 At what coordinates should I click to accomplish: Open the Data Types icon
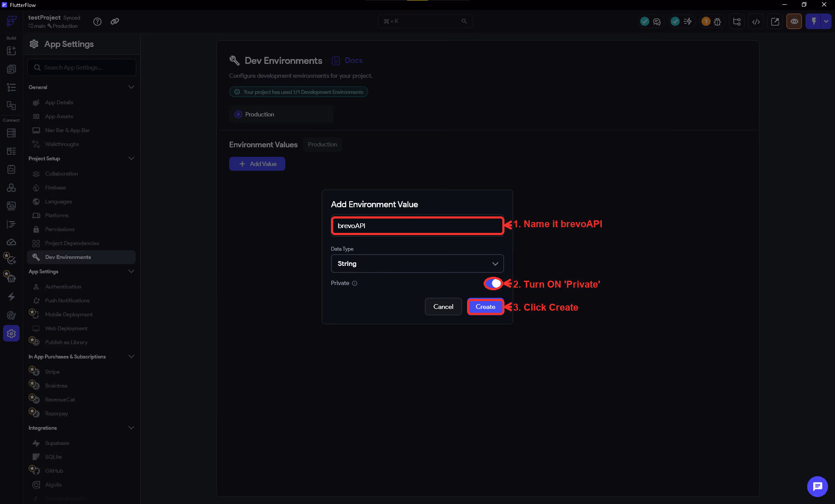11,151
